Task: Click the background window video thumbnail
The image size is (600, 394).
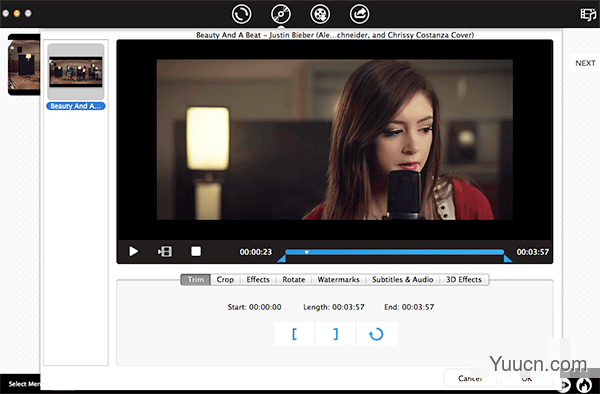Action: point(24,64)
